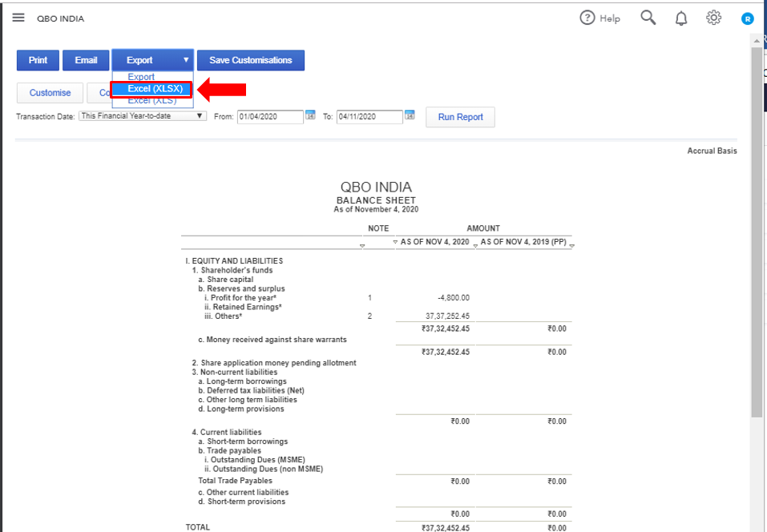Click 'Profit for the year*' row
Image resolution: width=767 pixels, height=532 pixels.
click(x=240, y=298)
